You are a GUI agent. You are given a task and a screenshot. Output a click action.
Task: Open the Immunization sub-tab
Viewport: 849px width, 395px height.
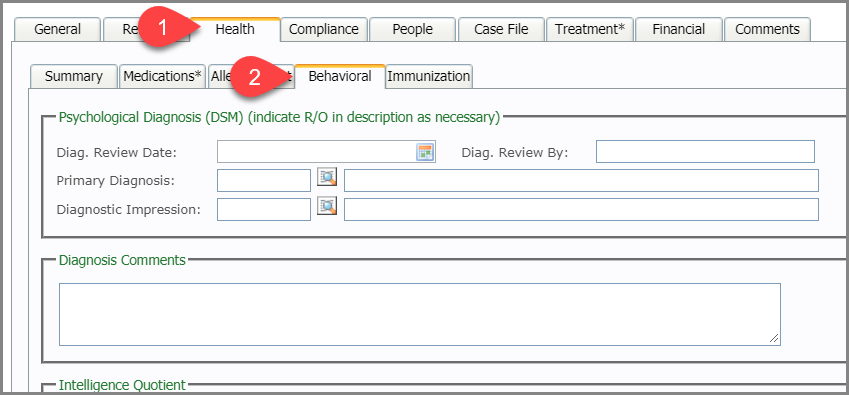pos(429,76)
